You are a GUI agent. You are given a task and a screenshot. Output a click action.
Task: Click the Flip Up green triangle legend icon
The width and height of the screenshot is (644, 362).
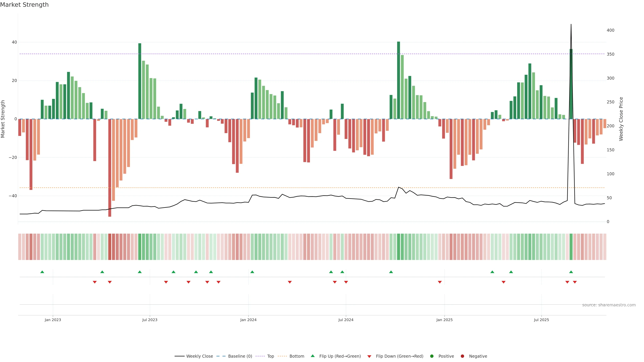coord(312,356)
